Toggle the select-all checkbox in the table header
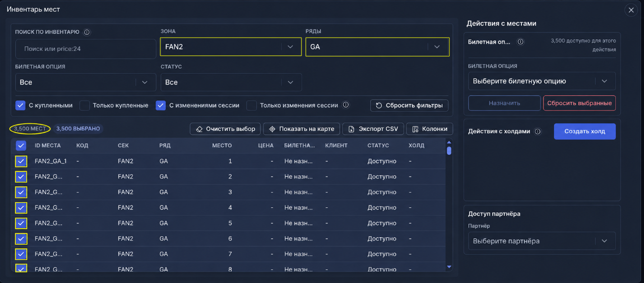The image size is (644, 283). [21, 145]
